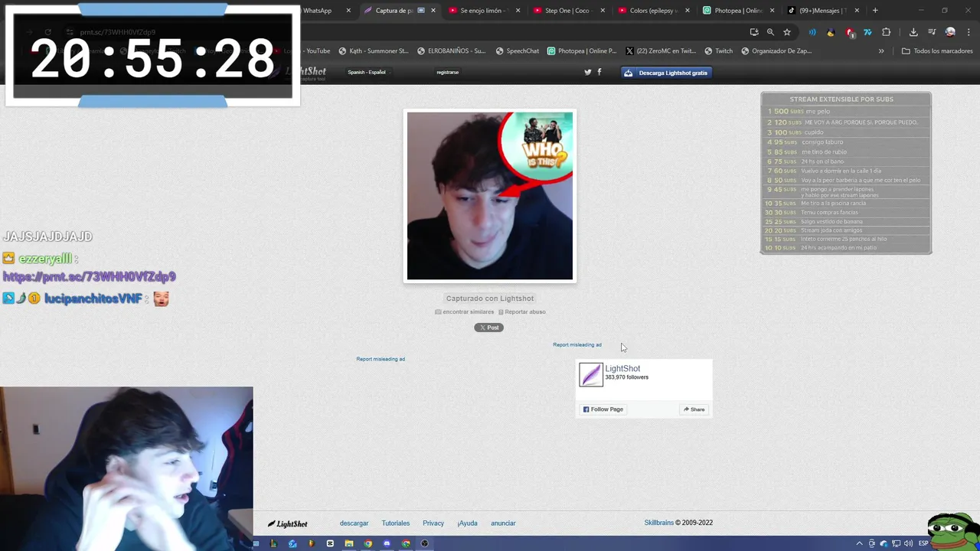Click the captured screenshot image
The image size is (980, 551).
pos(490,196)
